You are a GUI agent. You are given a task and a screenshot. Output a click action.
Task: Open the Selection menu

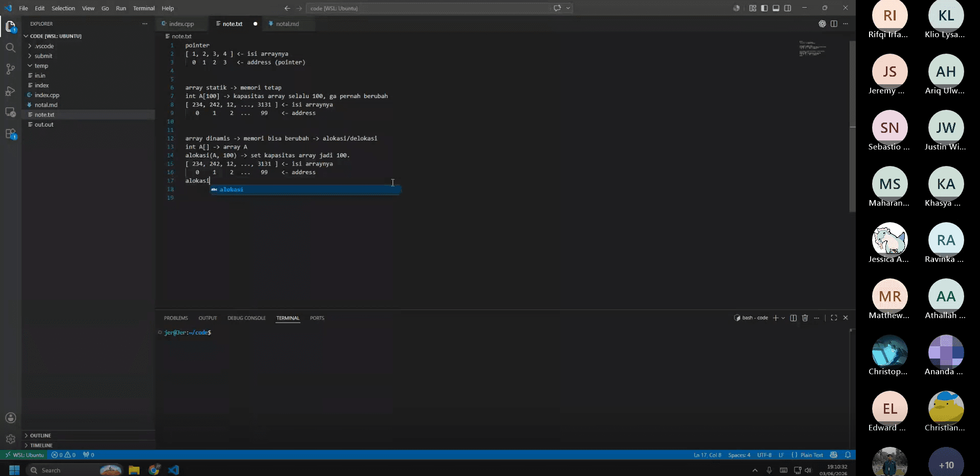(x=63, y=8)
